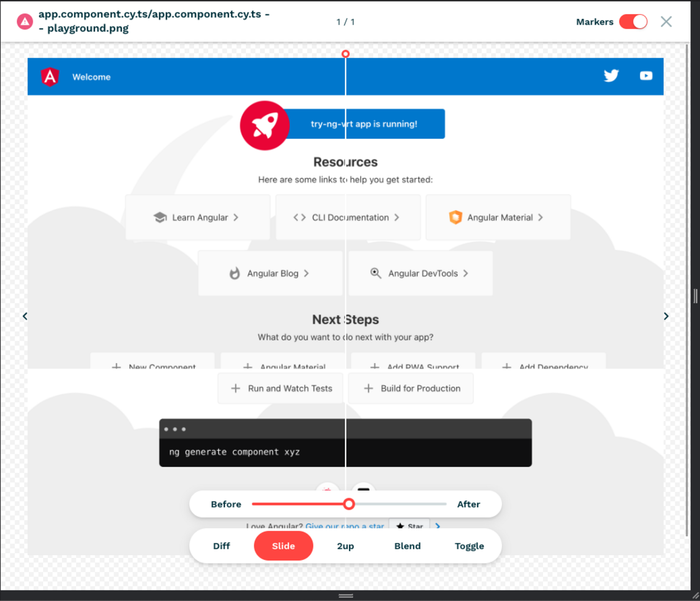The width and height of the screenshot is (700, 601).
Task: Click the Star button
Action: click(409, 525)
